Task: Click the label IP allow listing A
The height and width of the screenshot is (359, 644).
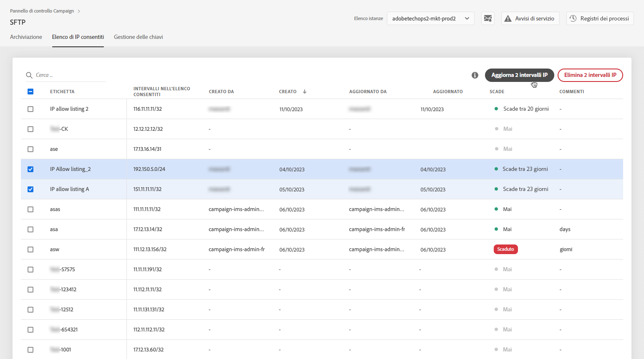Action: click(70, 189)
